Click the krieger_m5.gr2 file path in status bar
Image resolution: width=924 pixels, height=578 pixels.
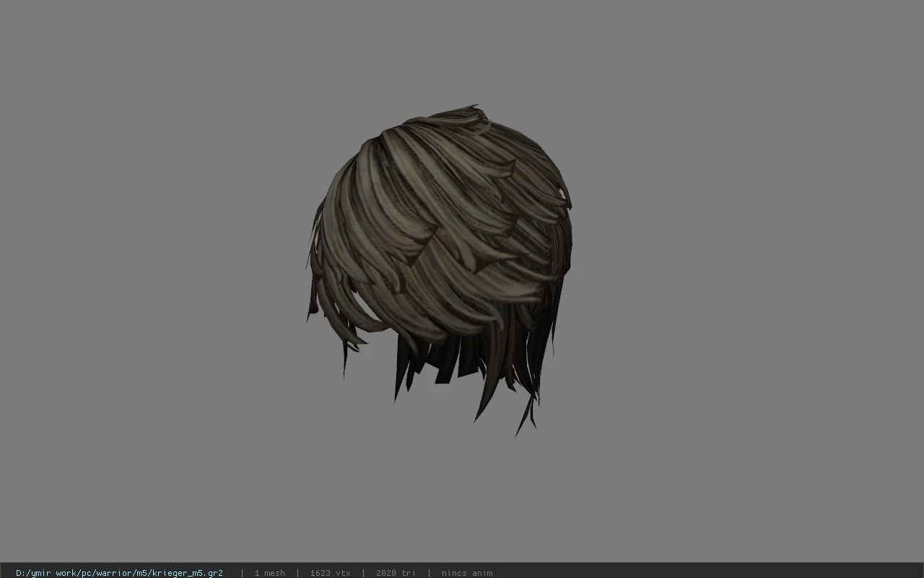(x=119, y=573)
